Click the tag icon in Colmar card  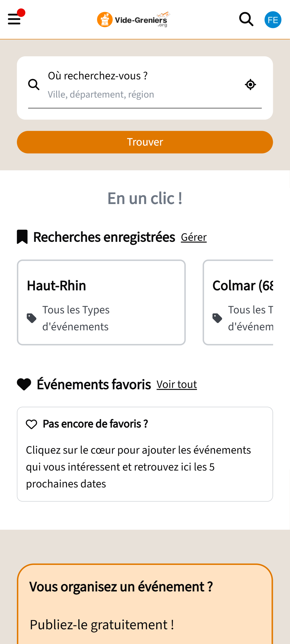[217, 318]
